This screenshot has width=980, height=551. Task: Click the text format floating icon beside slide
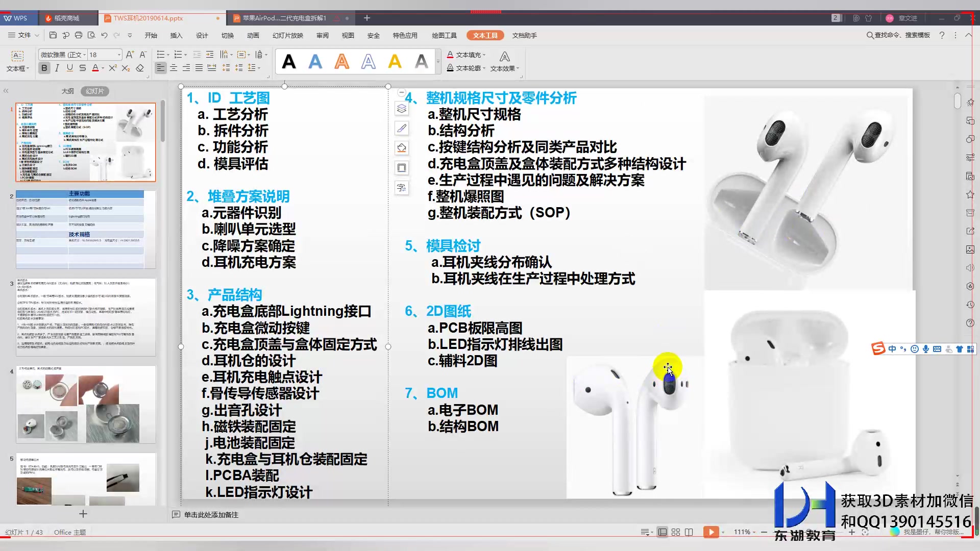402,188
